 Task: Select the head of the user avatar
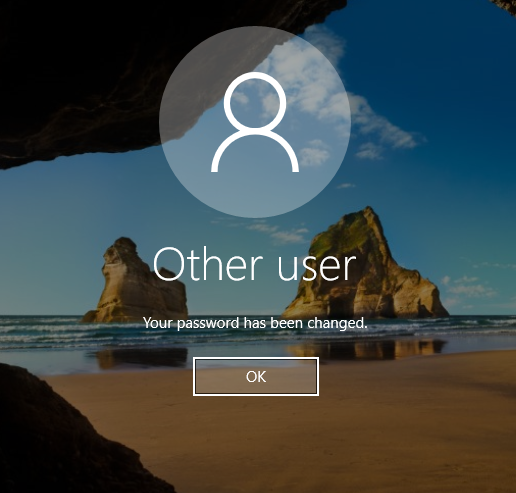coord(255,101)
